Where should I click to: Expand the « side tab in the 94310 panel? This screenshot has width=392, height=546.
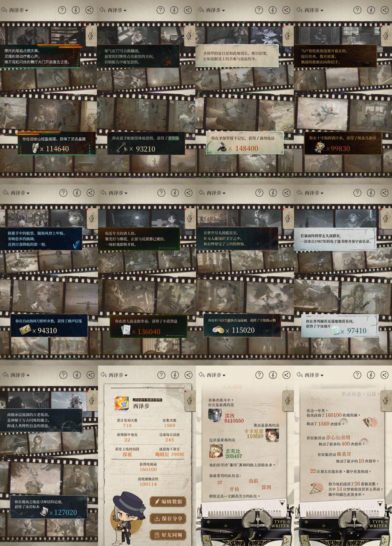[x=92, y=218]
